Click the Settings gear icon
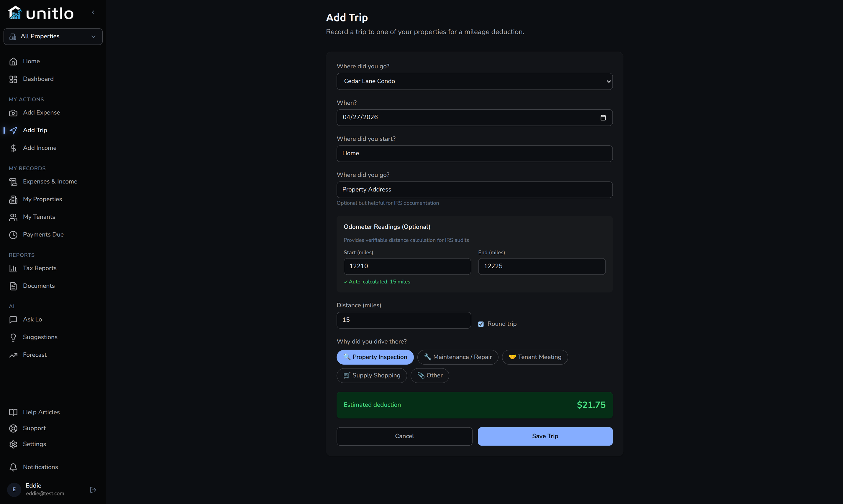The height and width of the screenshot is (504, 843). (x=13, y=444)
